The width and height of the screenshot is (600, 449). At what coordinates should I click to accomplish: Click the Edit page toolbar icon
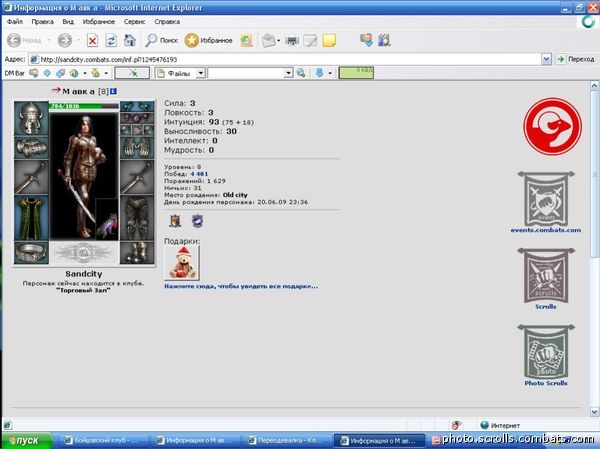click(x=310, y=40)
